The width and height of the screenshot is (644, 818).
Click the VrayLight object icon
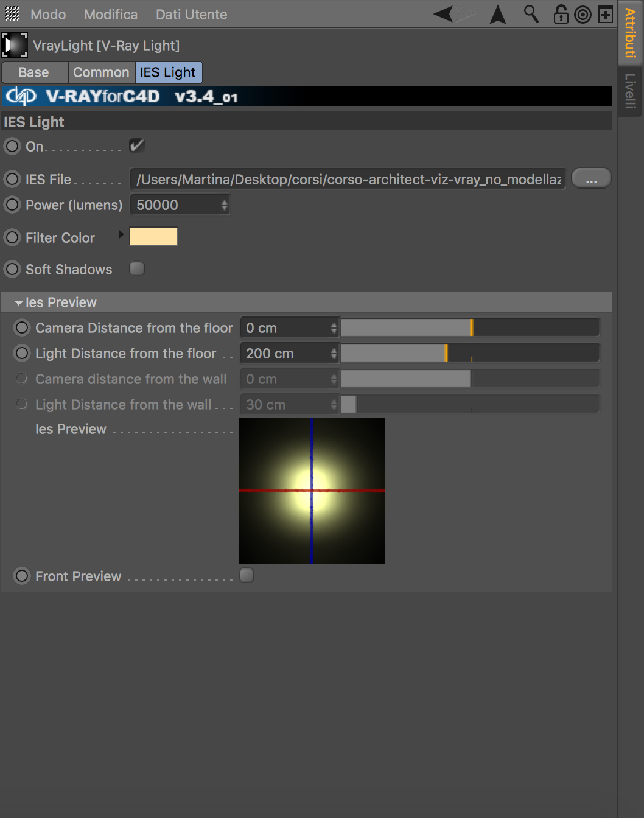pos(15,45)
